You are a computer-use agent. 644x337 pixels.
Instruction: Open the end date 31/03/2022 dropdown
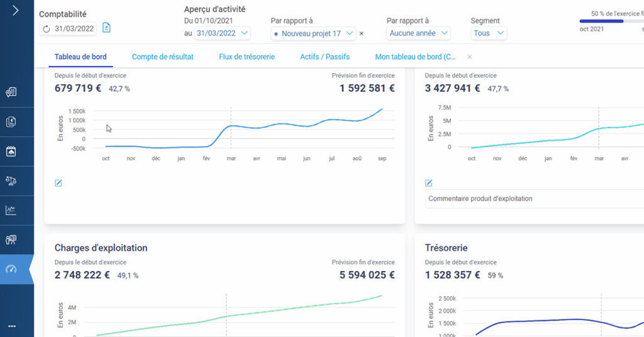pos(223,33)
